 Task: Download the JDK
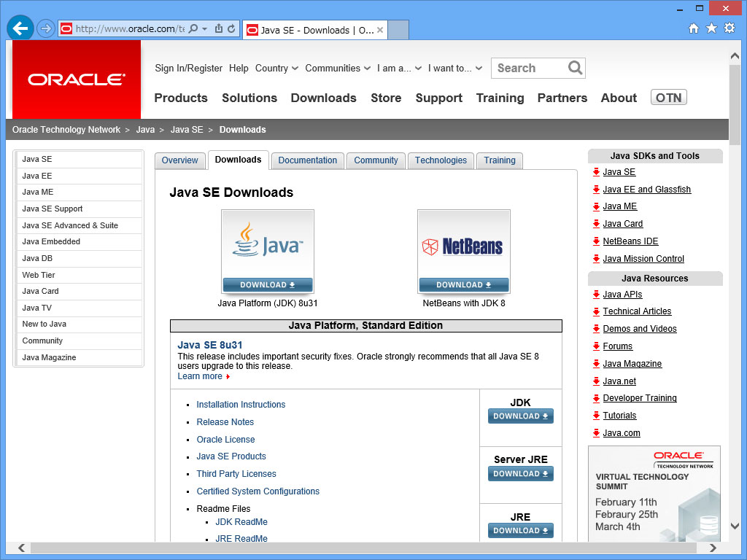[x=521, y=416]
